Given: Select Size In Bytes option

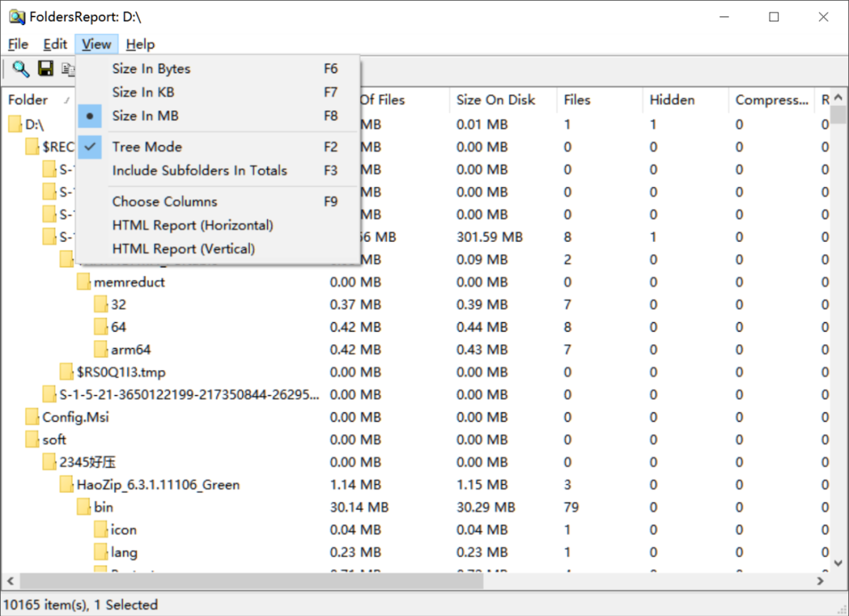Looking at the screenshot, I should coord(151,68).
